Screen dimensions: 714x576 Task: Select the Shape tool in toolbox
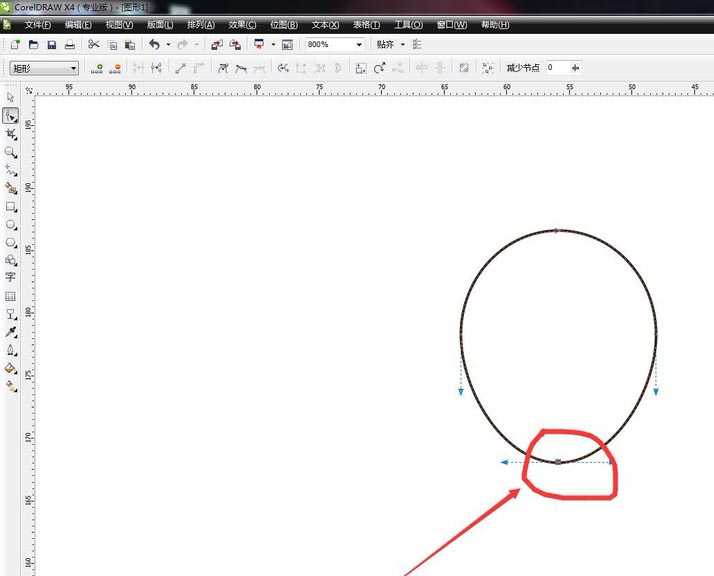[x=10, y=116]
